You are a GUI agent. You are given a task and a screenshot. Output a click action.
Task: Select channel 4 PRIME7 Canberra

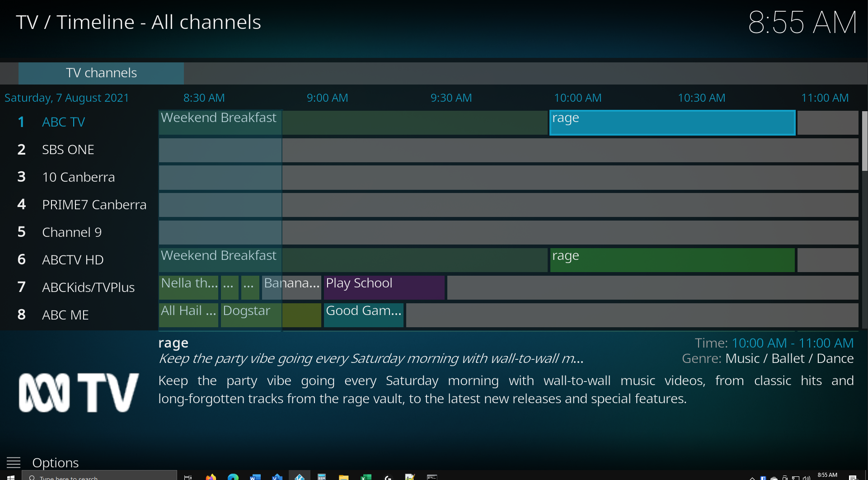[79, 205]
